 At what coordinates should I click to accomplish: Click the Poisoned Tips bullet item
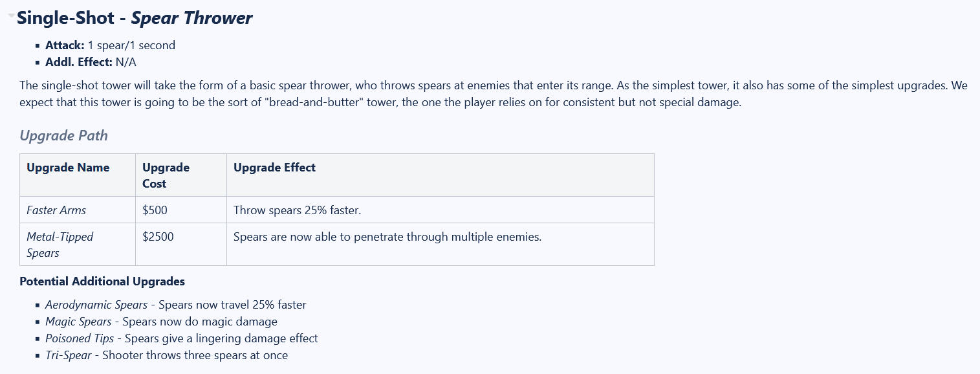[181, 338]
